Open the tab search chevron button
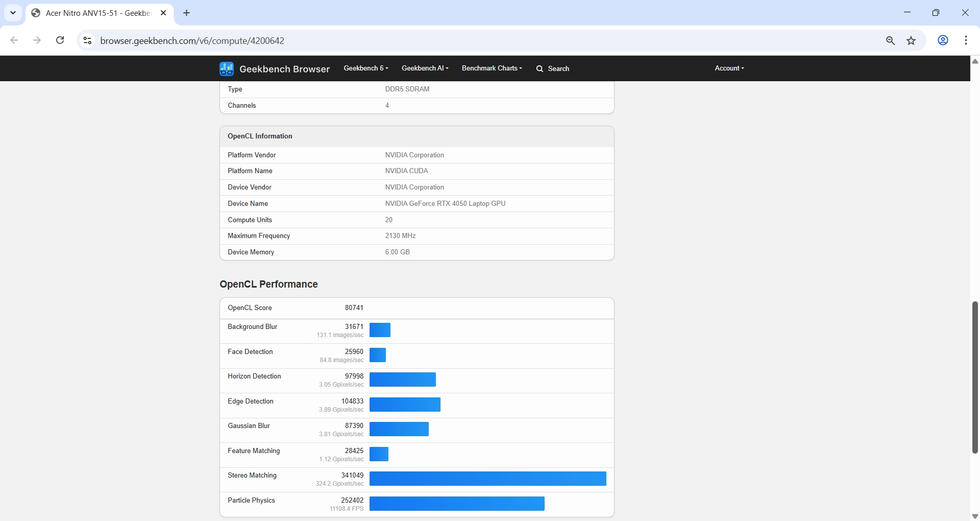 [13, 13]
